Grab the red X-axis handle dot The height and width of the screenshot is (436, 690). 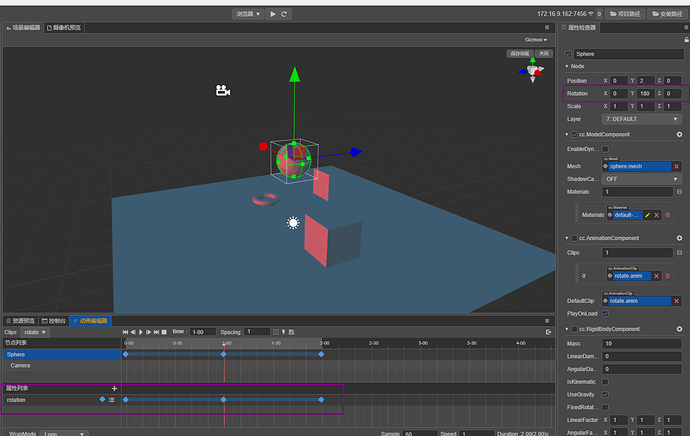pos(263,147)
